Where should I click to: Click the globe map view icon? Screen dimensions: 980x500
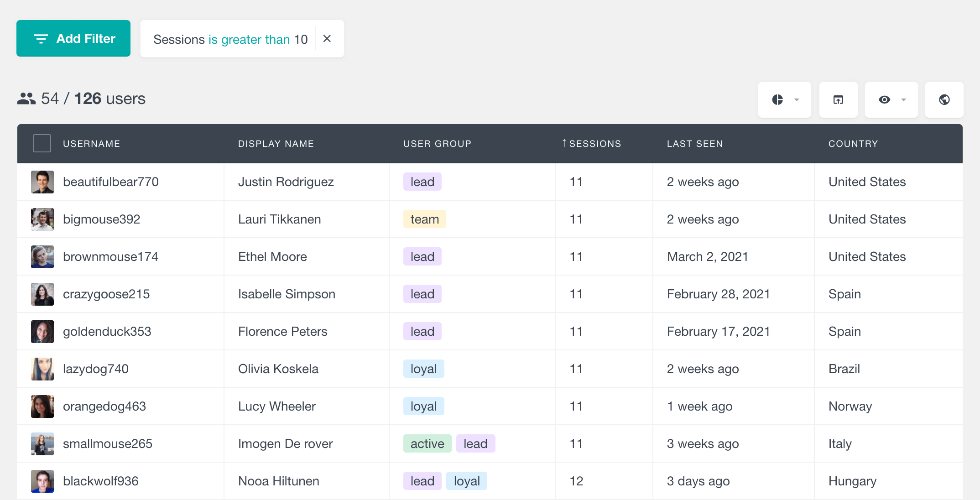point(944,99)
